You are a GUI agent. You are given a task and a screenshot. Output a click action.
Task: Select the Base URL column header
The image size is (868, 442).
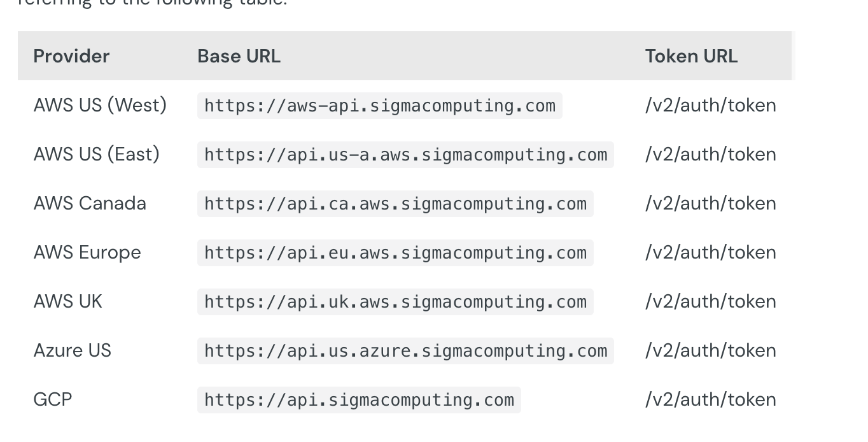239,56
